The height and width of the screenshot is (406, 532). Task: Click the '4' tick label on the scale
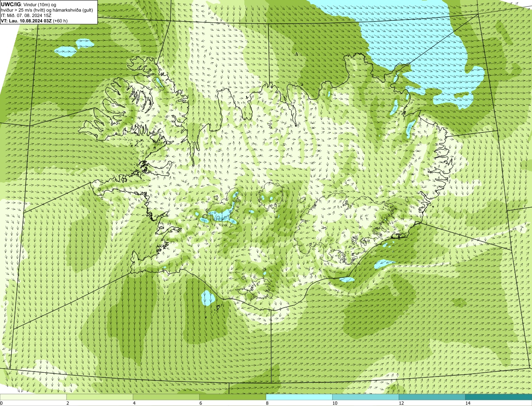[x=134, y=403]
